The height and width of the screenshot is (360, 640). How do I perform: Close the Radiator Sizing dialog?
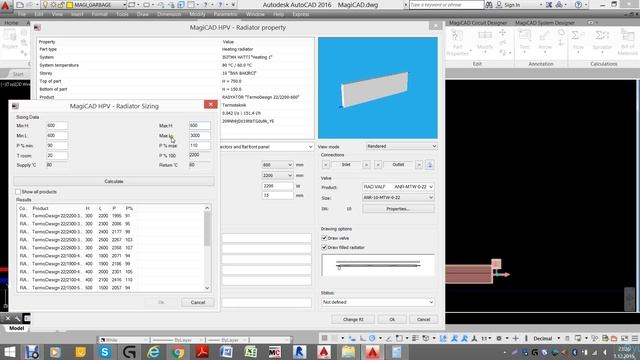[x=211, y=104]
